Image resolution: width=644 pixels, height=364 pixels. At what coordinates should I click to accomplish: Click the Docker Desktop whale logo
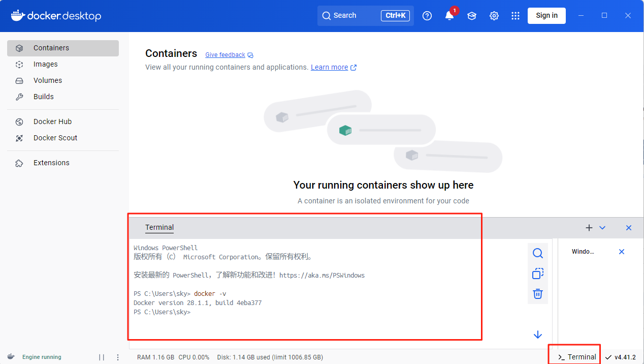coord(17,15)
